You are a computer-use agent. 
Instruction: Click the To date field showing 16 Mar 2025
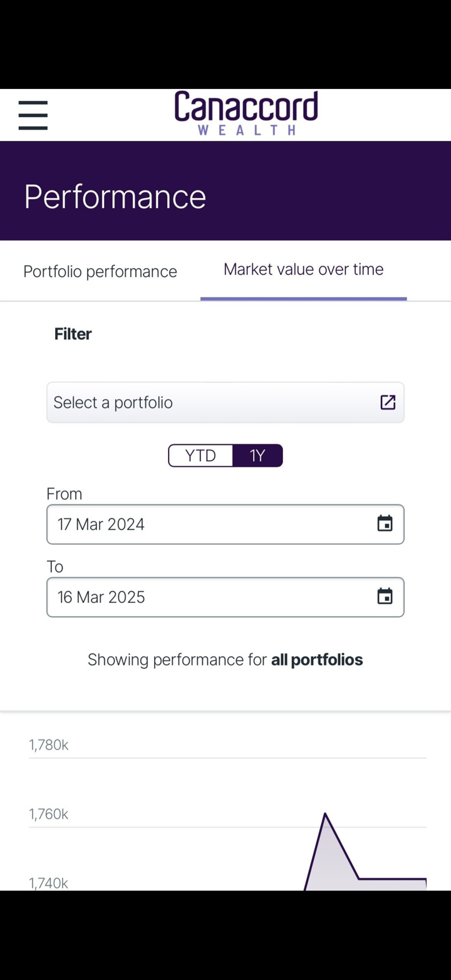coord(207,597)
